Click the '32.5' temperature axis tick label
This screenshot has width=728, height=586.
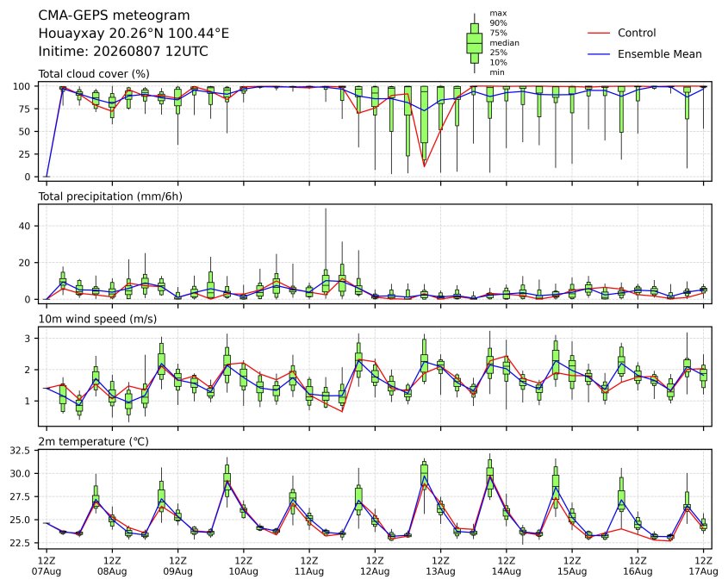[20, 451]
